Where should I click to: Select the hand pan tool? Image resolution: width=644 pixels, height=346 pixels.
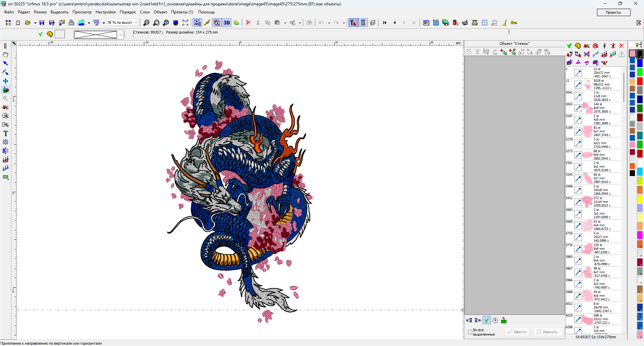coord(5,55)
